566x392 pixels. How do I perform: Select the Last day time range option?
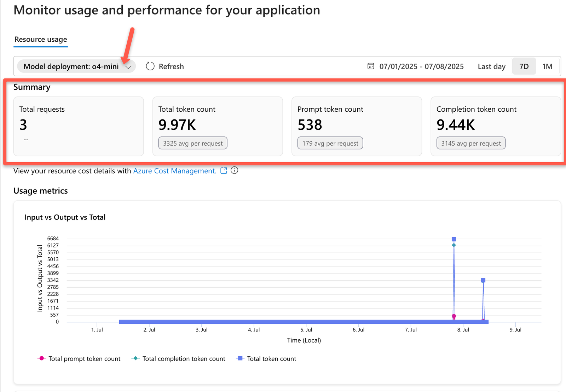click(491, 66)
